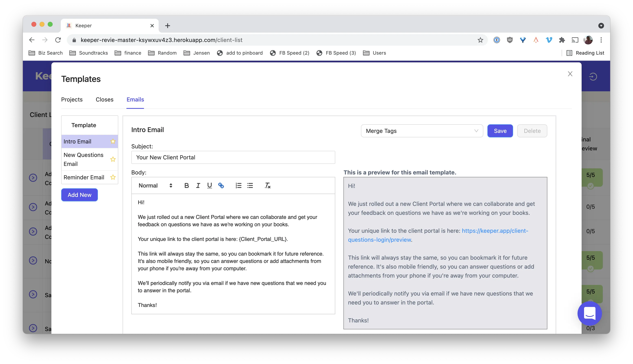Reload the browser page
Screen dimensions: 633x364
click(58, 40)
